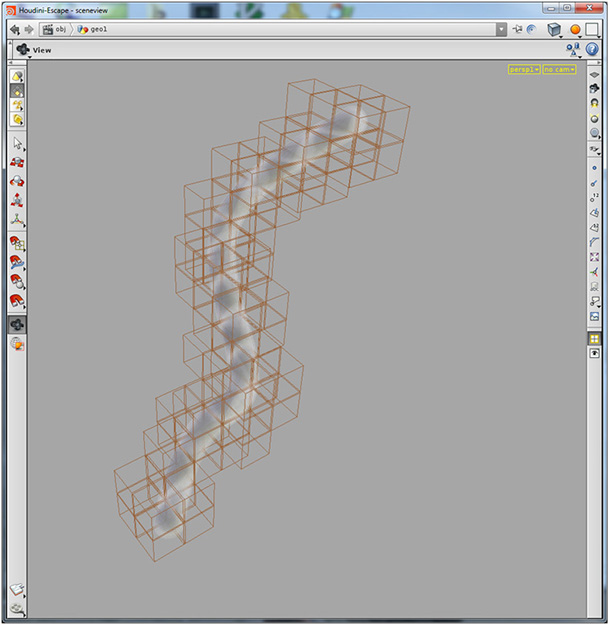
Task: Click the Handle tool with axes icon
Action: tap(17, 220)
